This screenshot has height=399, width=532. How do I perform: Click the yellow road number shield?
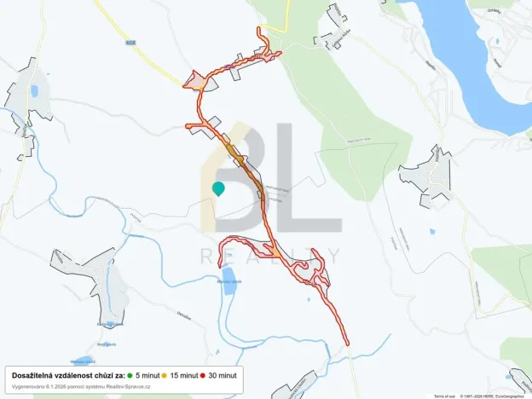[130, 43]
